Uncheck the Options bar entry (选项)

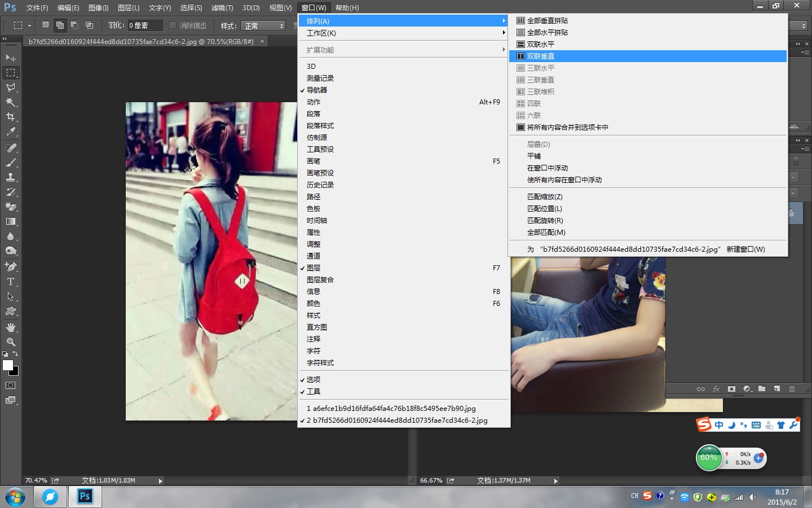point(404,380)
